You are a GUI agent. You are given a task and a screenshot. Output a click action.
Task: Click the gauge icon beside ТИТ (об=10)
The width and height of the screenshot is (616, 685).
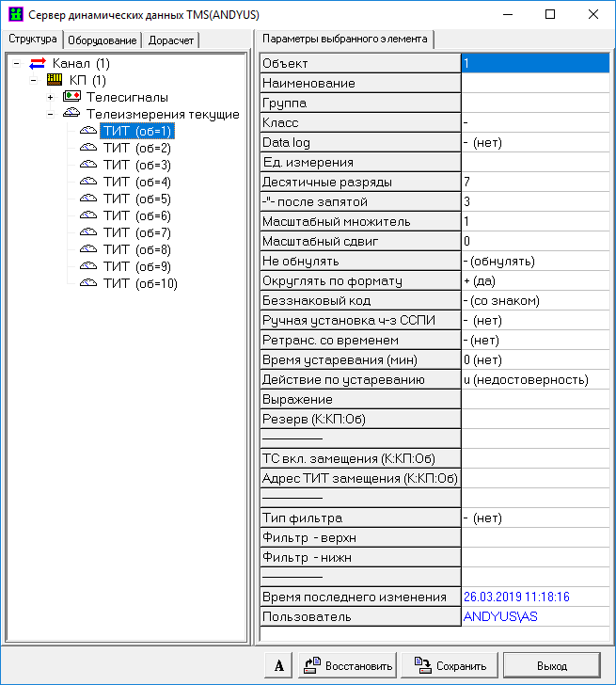(x=88, y=283)
